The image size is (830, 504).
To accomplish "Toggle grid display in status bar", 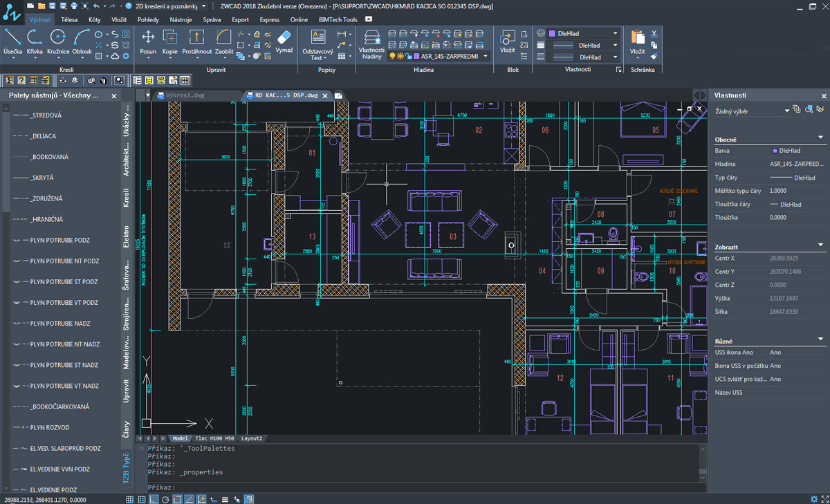I will [x=141, y=498].
